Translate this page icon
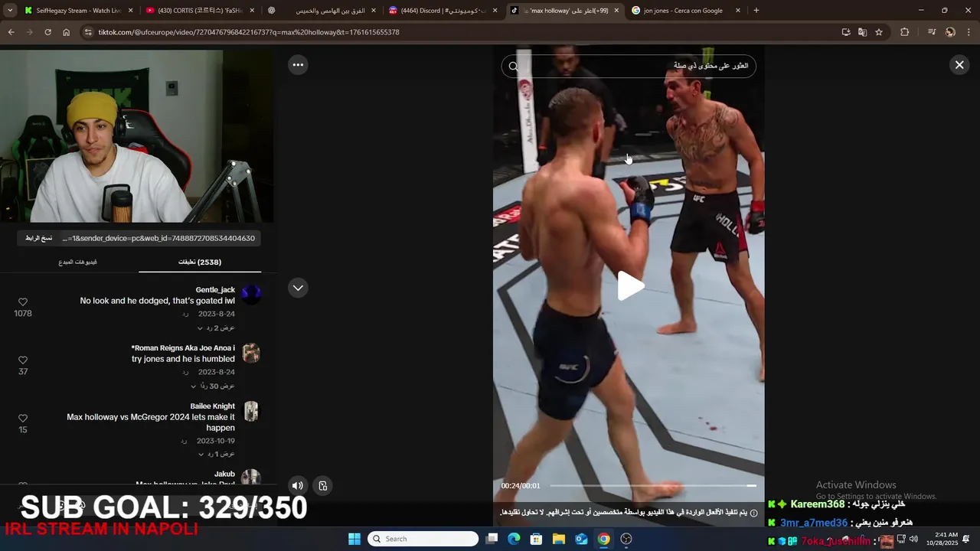Viewport: 980px width, 551px height. pyautogui.click(x=862, y=32)
